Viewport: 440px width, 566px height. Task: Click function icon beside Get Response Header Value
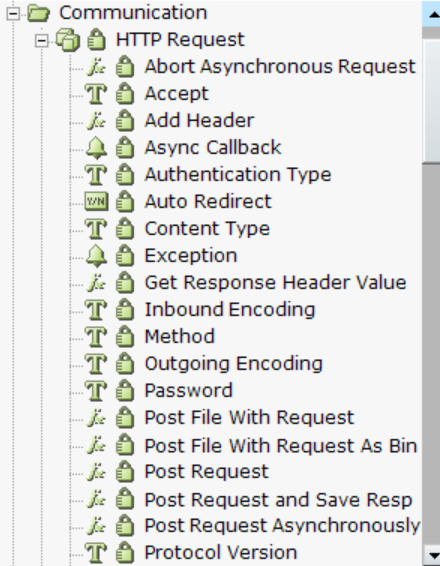pyautogui.click(x=96, y=283)
